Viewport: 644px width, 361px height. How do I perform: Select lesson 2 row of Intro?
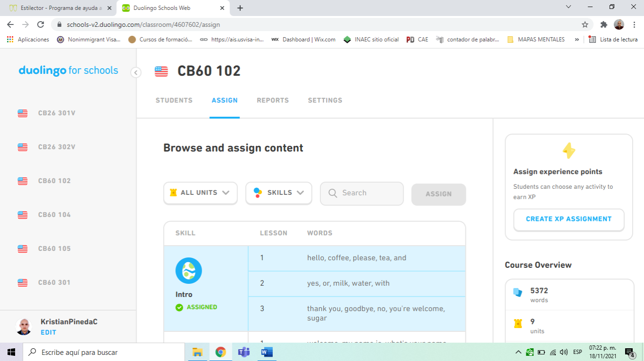(x=357, y=283)
